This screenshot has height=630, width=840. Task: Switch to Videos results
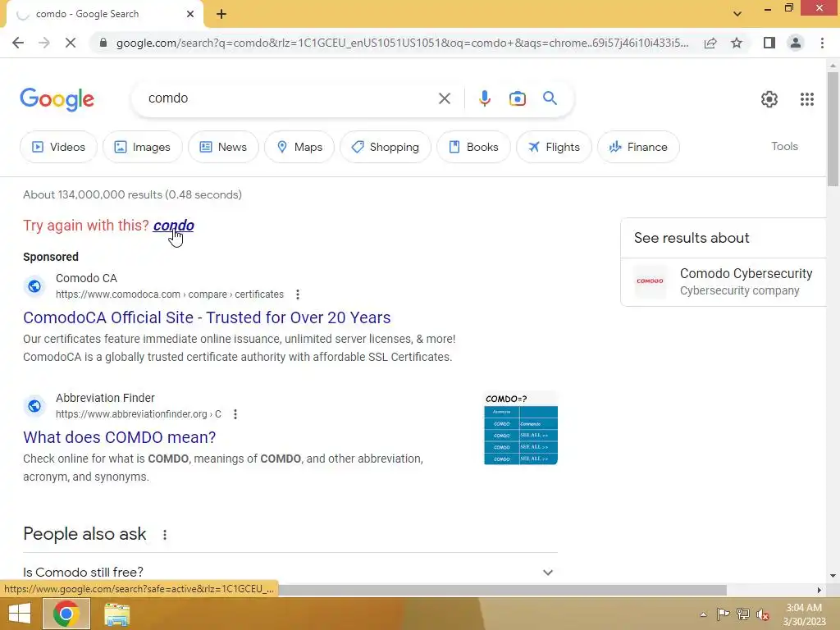[x=58, y=147]
